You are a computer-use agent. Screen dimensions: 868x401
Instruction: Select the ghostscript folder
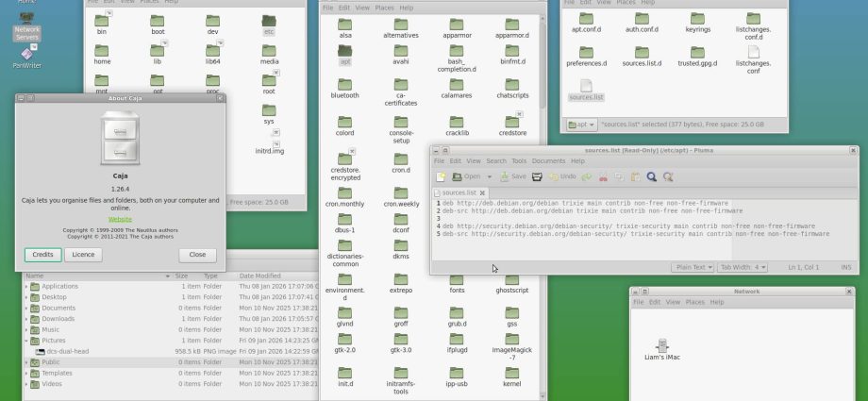pyautogui.click(x=512, y=283)
